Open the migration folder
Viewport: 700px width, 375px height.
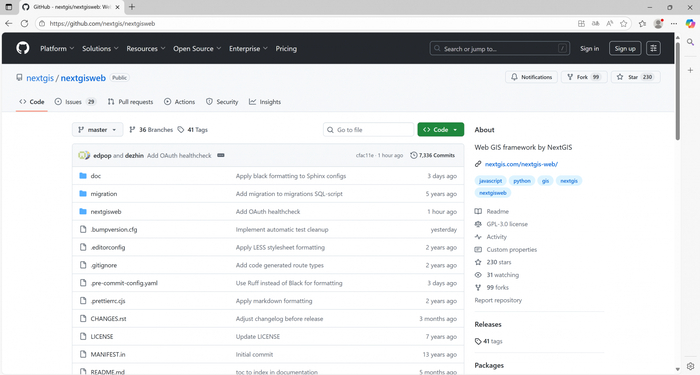tap(104, 194)
